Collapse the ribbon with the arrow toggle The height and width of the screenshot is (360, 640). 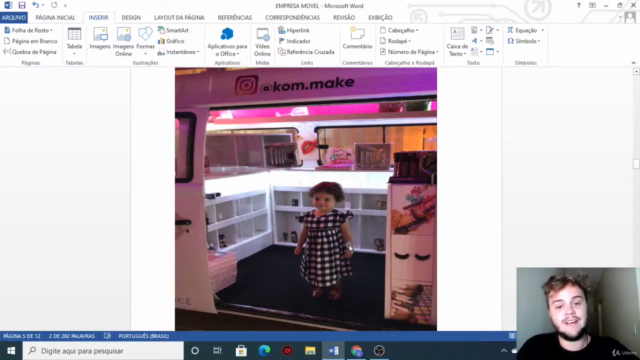(x=633, y=63)
